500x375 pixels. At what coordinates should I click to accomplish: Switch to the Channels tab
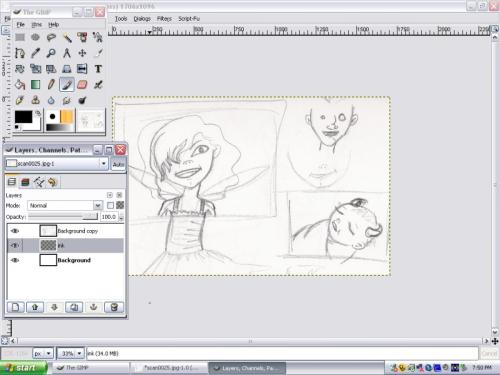coord(25,182)
